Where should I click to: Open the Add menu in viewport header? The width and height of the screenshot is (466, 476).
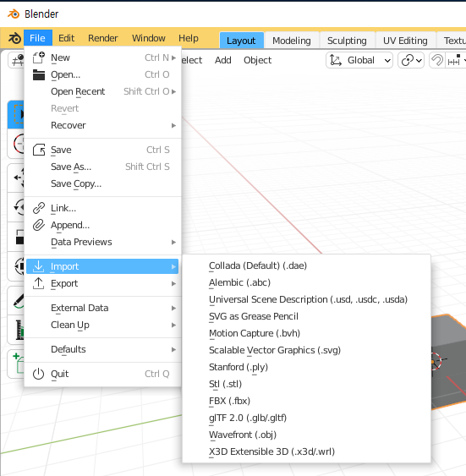[223, 60]
